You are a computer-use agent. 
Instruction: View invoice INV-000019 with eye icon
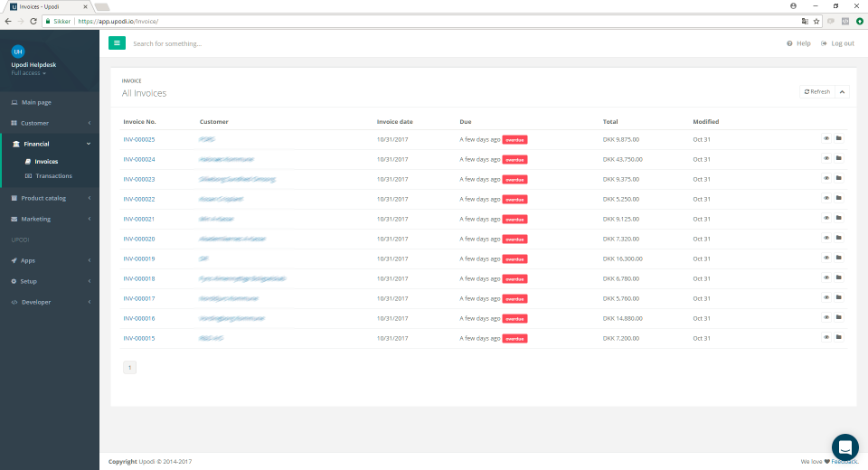point(826,258)
